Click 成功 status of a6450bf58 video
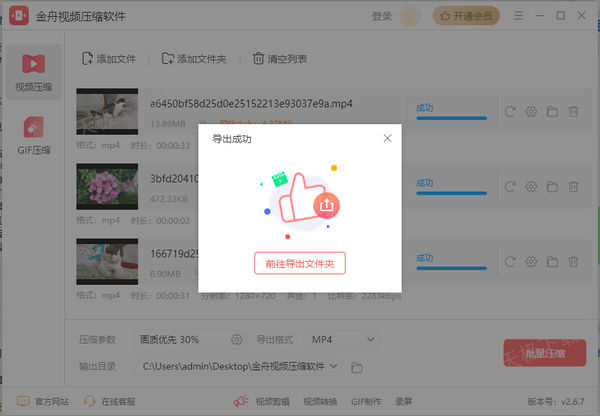 pos(425,108)
